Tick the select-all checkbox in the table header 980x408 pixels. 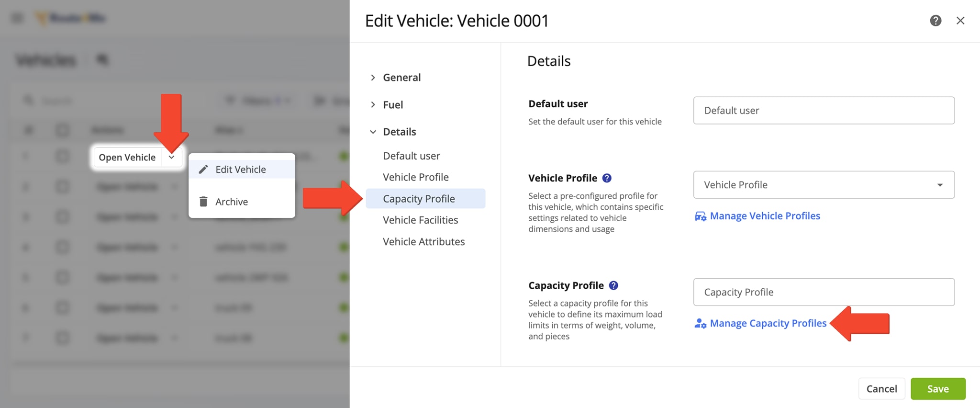tap(62, 130)
